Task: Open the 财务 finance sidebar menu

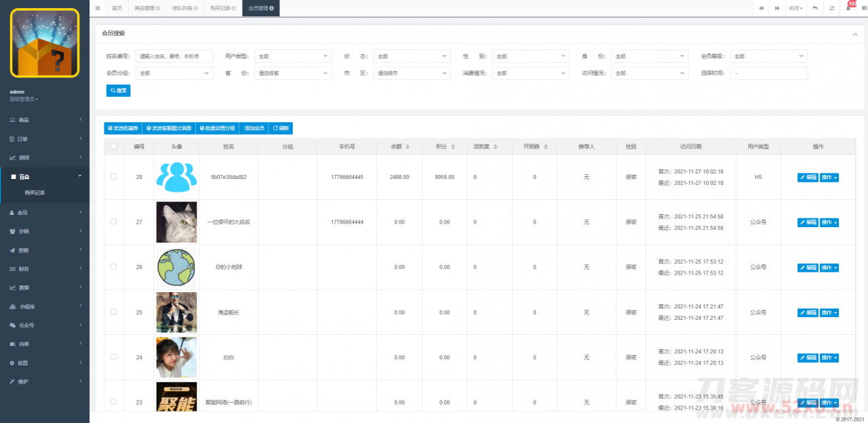Action: (x=23, y=268)
